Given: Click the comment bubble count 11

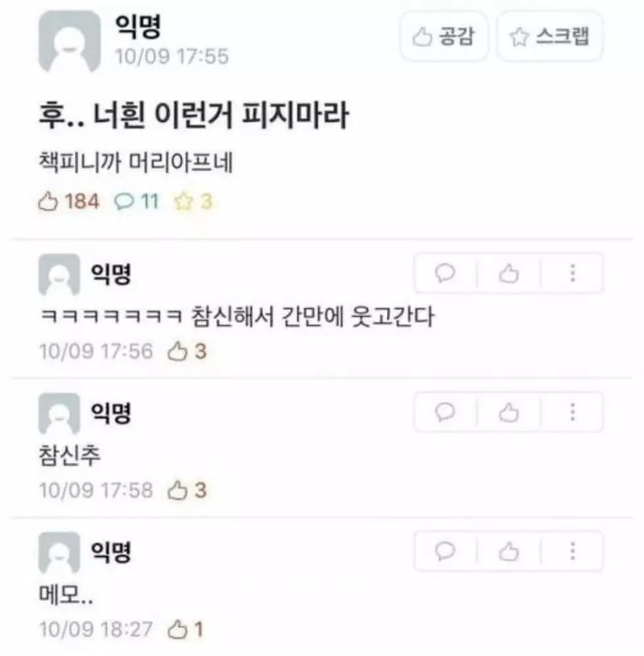Looking at the screenshot, I should tap(137, 201).
